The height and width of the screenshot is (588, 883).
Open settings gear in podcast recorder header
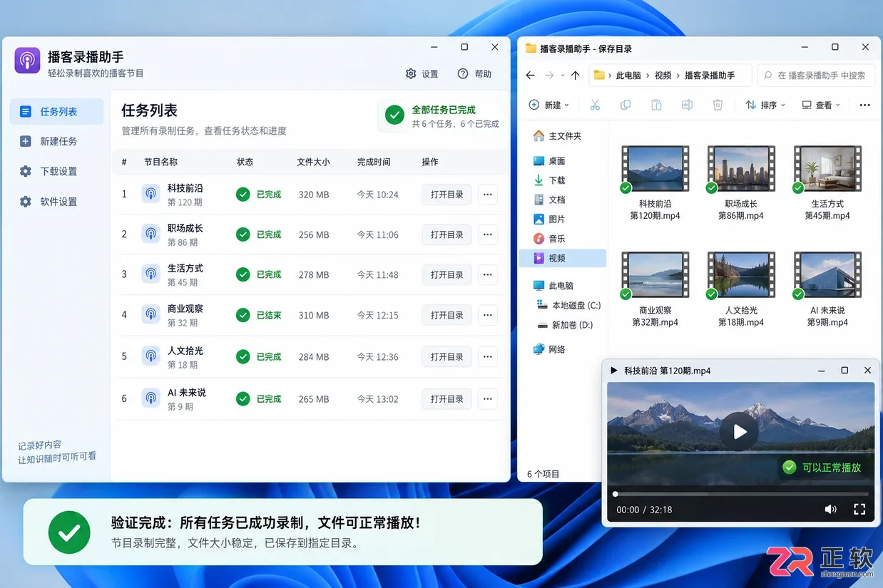point(411,74)
